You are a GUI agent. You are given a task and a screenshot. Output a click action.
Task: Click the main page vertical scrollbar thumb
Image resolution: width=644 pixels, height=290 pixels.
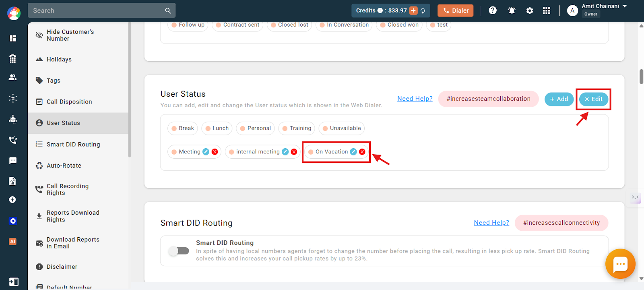click(x=641, y=77)
